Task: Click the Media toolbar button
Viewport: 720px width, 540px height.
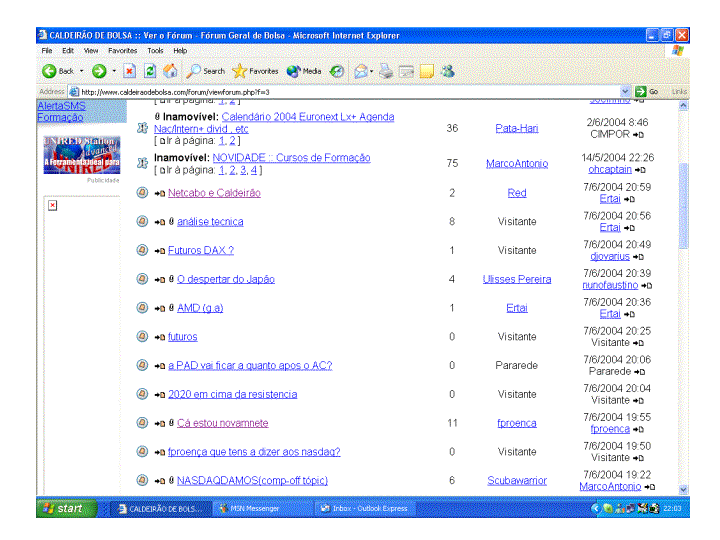Action: (x=304, y=71)
